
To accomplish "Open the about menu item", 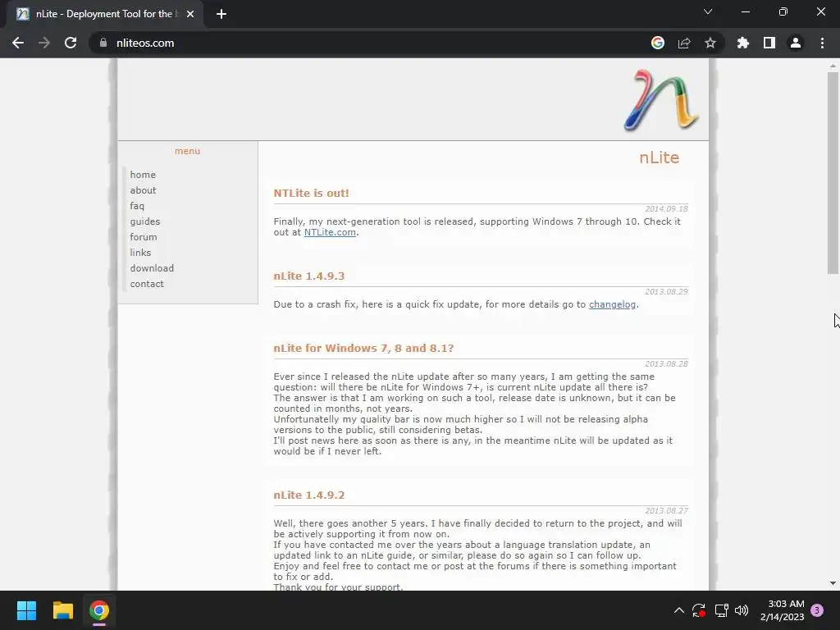I will pyautogui.click(x=143, y=190).
